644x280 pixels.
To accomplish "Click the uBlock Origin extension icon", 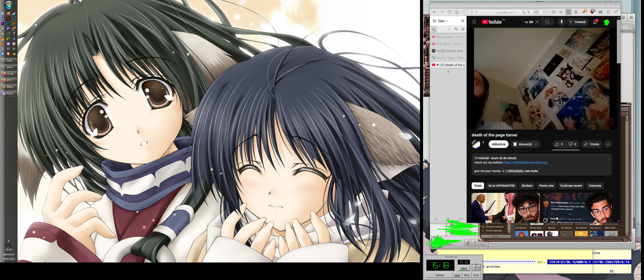I will click(593, 12).
